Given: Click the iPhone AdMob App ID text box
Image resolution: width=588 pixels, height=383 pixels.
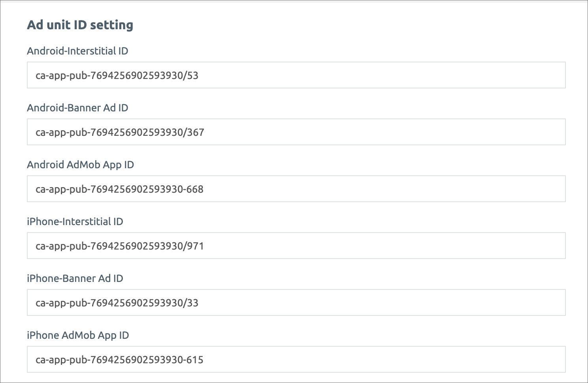Looking at the screenshot, I should point(296,359).
